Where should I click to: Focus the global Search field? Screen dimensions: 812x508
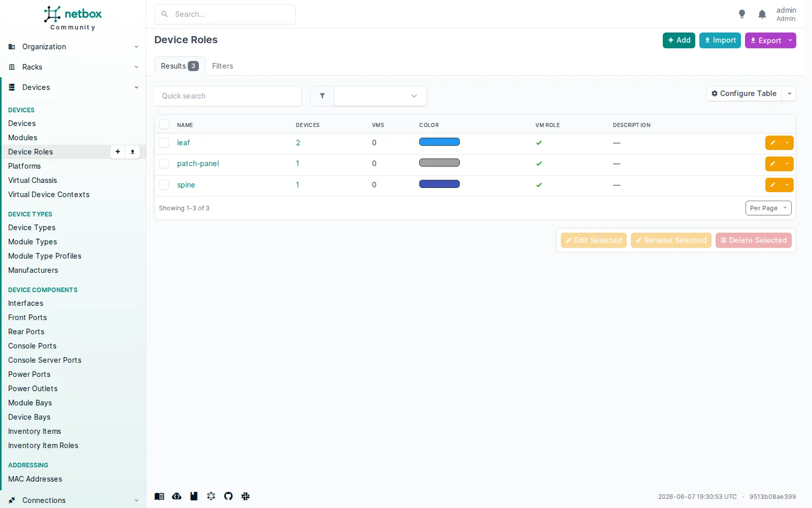pyautogui.click(x=225, y=14)
